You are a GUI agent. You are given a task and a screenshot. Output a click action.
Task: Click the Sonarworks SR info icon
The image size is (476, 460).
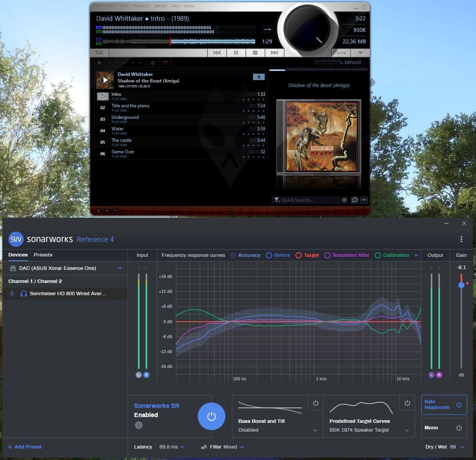tap(139, 425)
